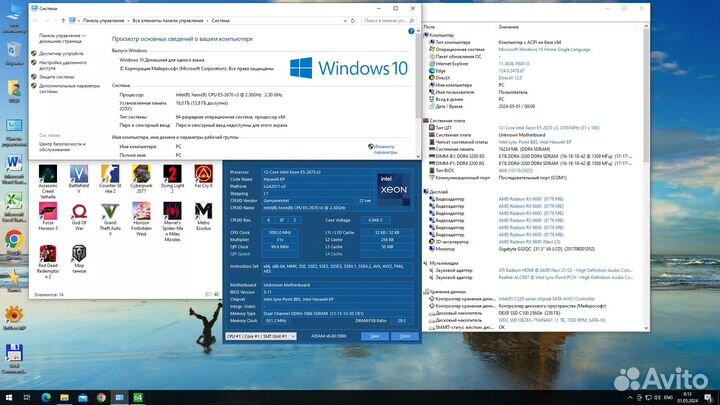This screenshot has height=405, width=720.
Task: Open File Explorer from the taskbar
Action: coord(64,397)
